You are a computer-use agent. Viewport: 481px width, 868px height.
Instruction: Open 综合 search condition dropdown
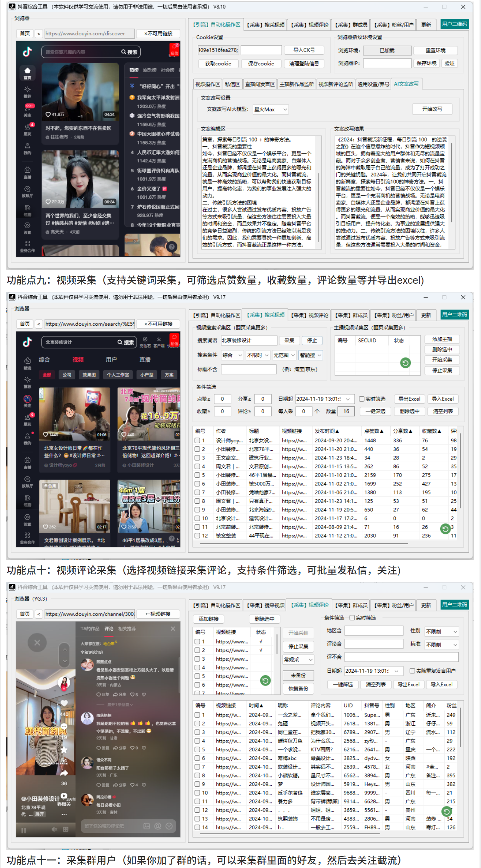click(232, 355)
